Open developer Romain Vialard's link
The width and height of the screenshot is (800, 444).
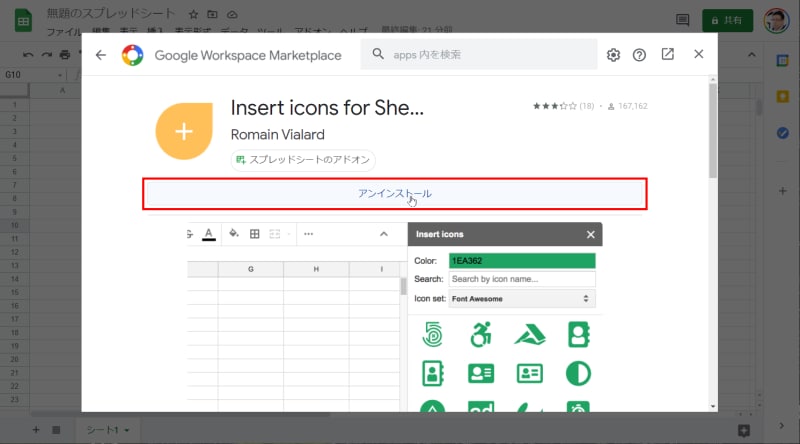coord(277,134)
